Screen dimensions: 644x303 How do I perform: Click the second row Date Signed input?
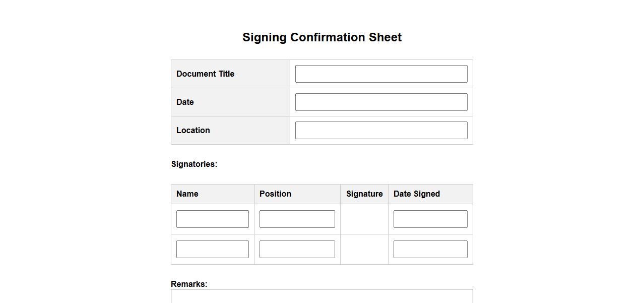(430, 250)
